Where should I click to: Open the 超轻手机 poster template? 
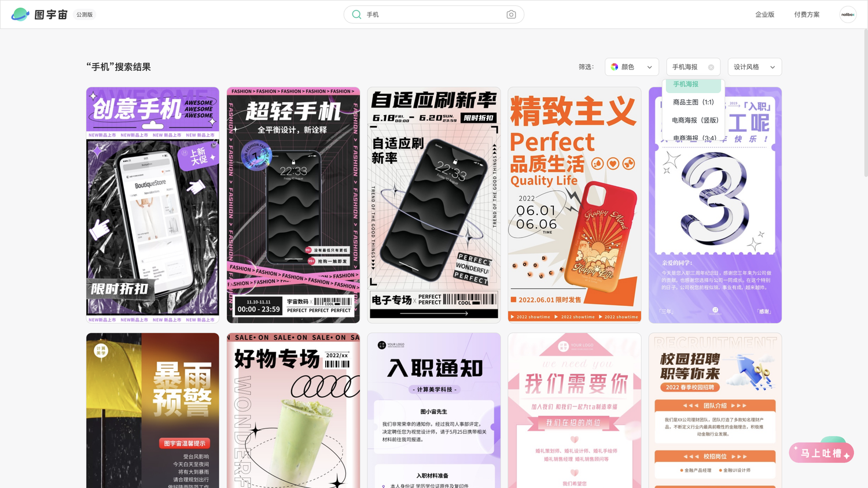tap(293, 205)
